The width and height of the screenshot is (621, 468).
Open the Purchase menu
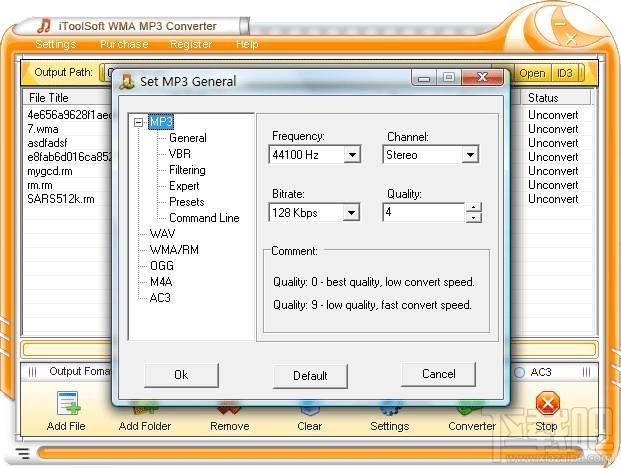point(124,44)
